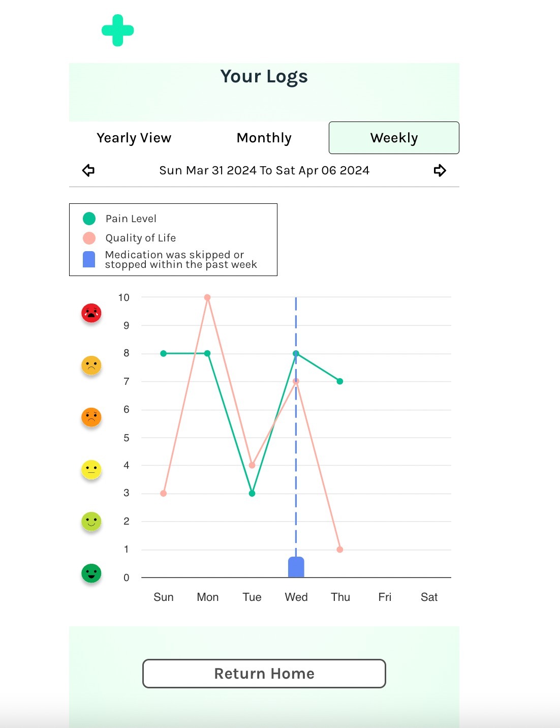Screen dimensions: 560x728
Task: Click the dark orange angry face emoji
Action: click(91, 417)
